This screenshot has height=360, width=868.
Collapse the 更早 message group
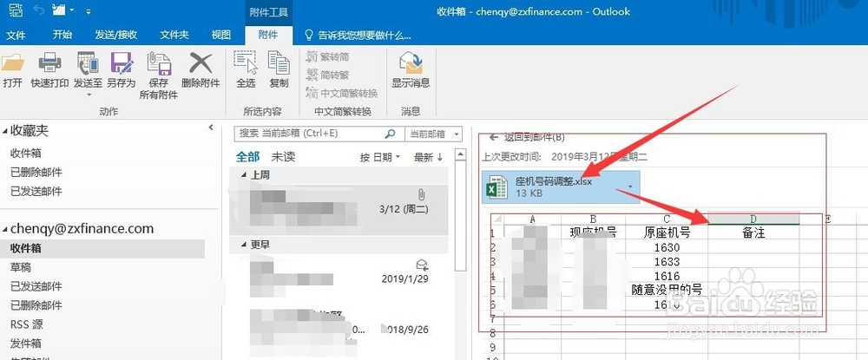tap(244, 245)
